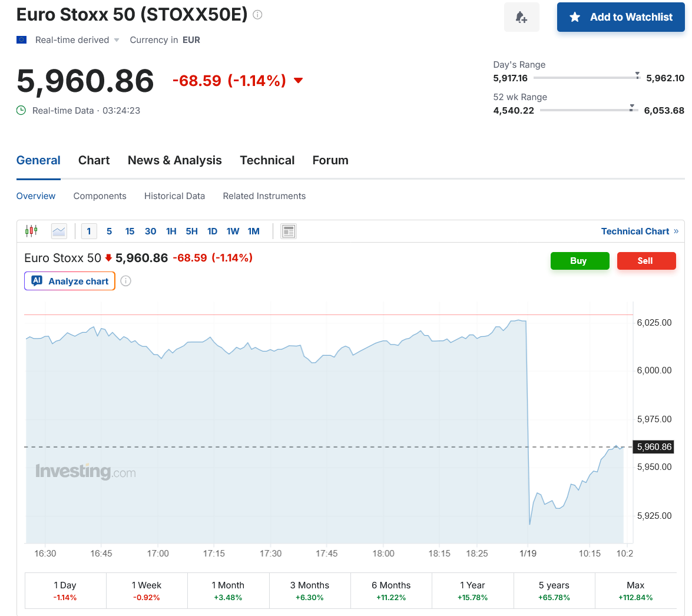
Task: Select the 15-minute interval
Action: pyautogui.click(x=130, y=231)
